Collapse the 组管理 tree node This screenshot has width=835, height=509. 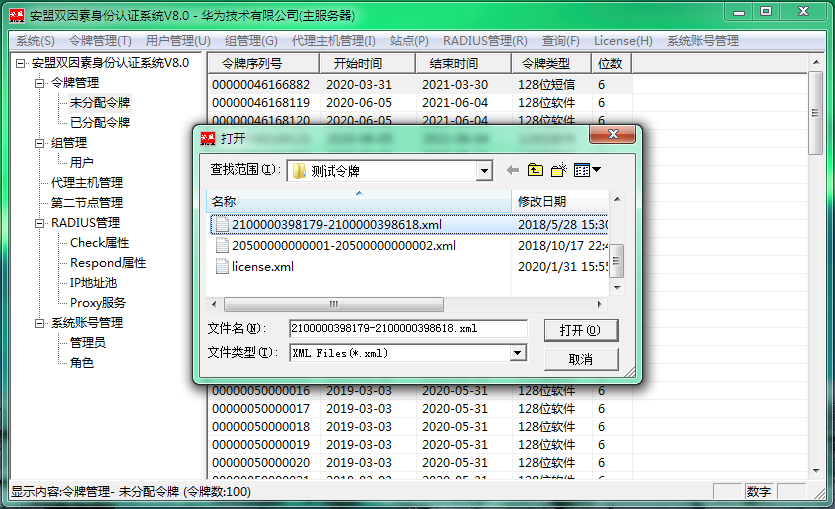click(39, 143)
